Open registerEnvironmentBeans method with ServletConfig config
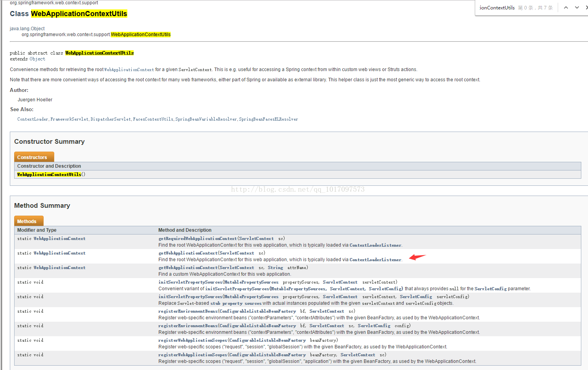 coord(188,326)
